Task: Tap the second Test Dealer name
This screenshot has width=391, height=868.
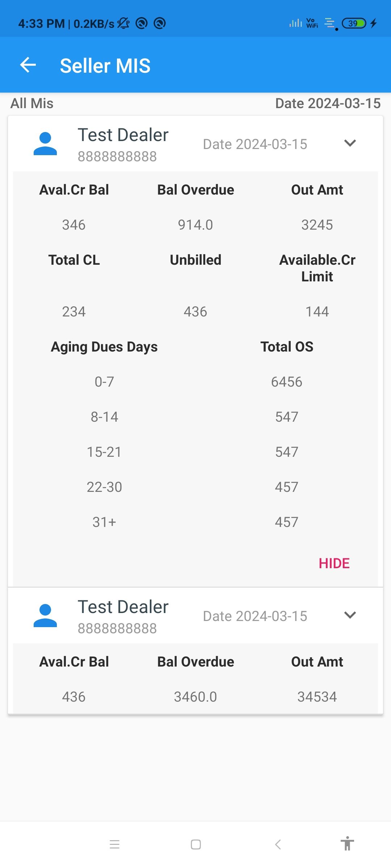Action: (123, 607)
